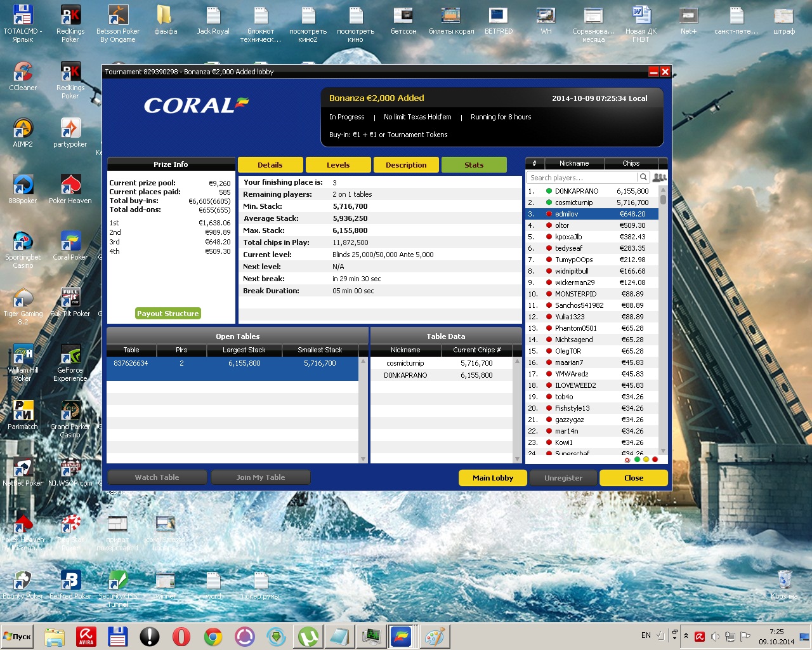Screen dimensions: 812x650
Task: Click the friends group icon beside search
Action: tap(660, 178)
